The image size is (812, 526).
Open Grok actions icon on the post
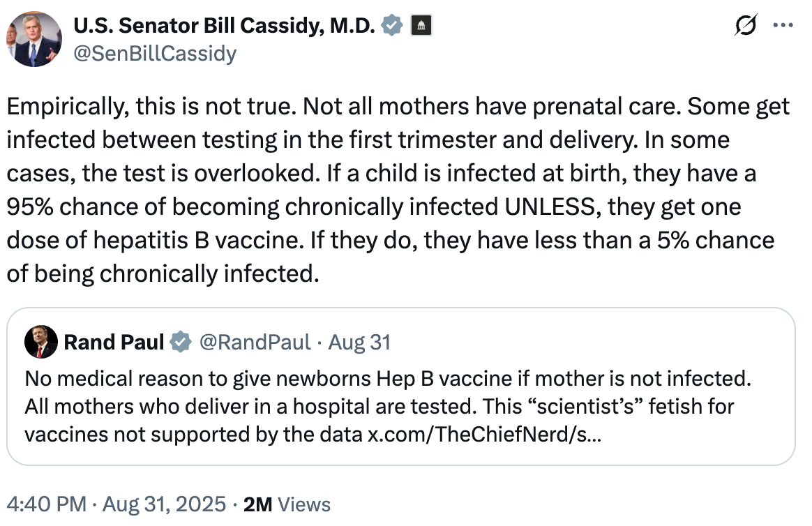click(x=746, y=26)
